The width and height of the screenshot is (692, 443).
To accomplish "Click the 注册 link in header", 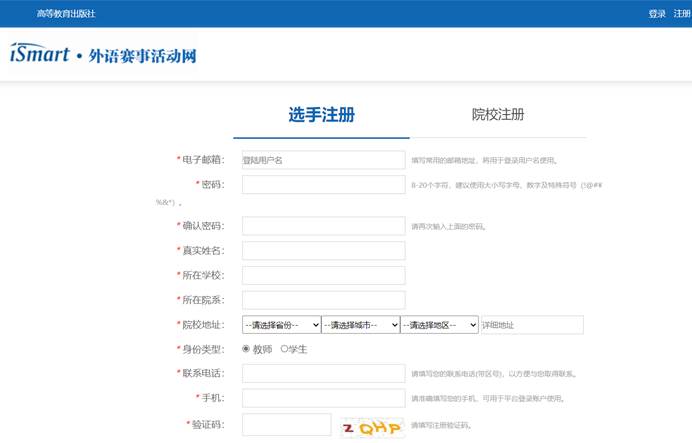I will 682,13.
